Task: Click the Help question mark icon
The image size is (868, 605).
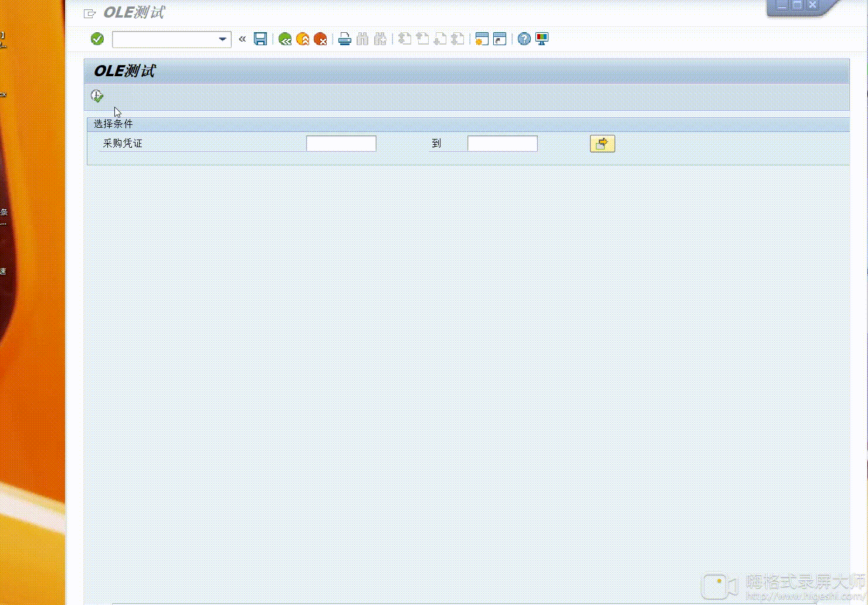Action: point(523,39)
